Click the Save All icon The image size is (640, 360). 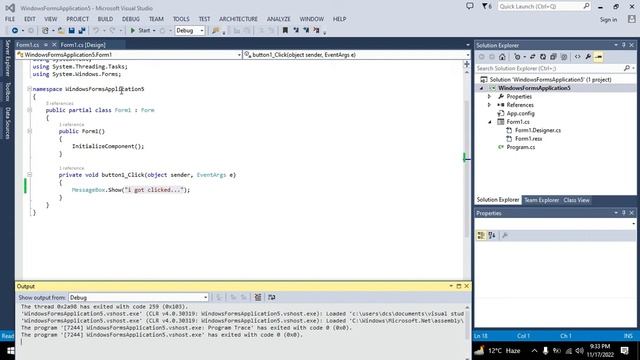coord(82,31)
